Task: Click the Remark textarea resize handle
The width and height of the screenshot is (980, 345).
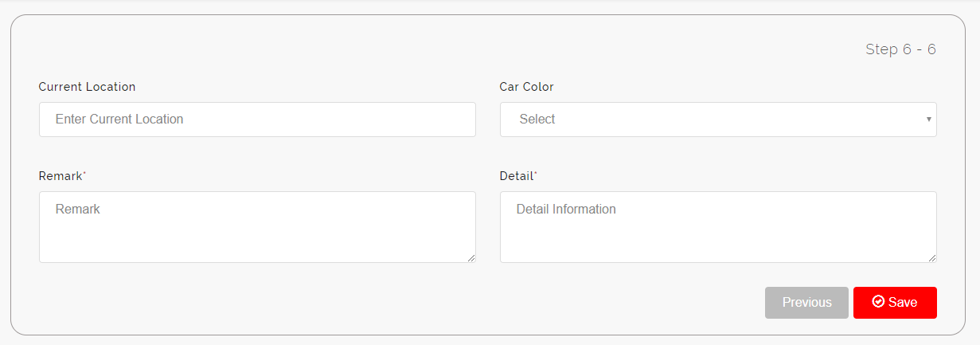Action: (x=471, y=258)
